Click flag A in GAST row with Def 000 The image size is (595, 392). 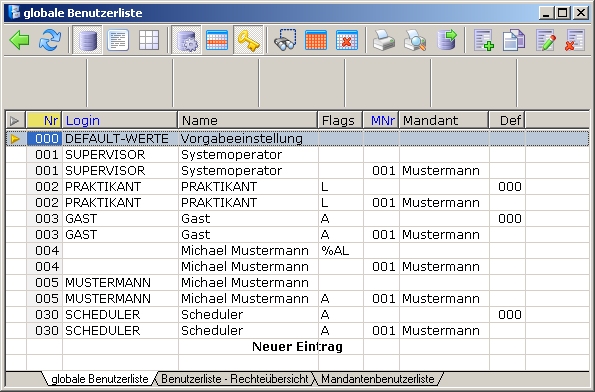[340, 219]
